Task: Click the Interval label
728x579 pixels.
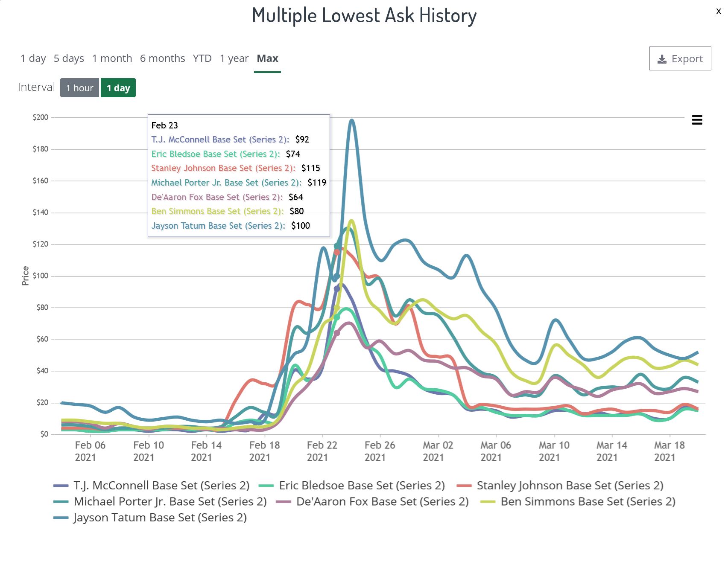Action: point(36,87)
